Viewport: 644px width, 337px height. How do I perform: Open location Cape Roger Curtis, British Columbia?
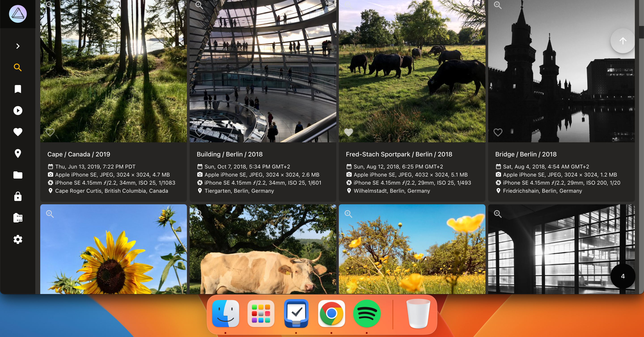[111, 191]
